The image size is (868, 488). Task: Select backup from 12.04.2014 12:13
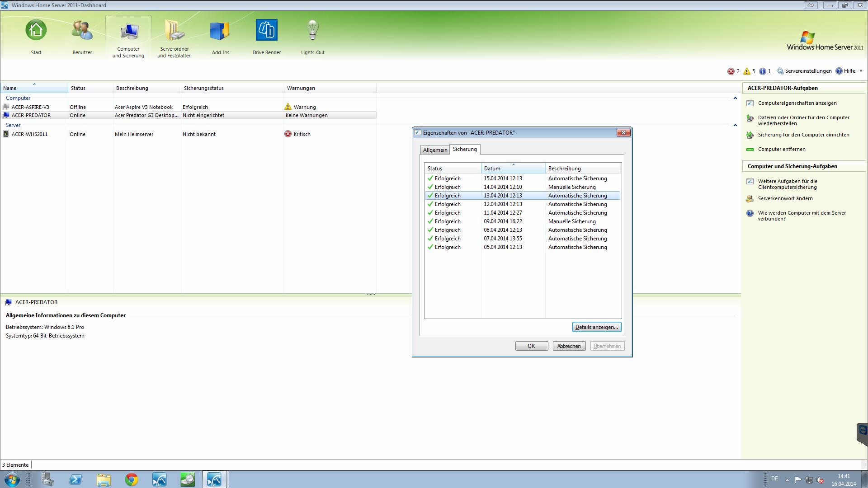click(523, 204)
